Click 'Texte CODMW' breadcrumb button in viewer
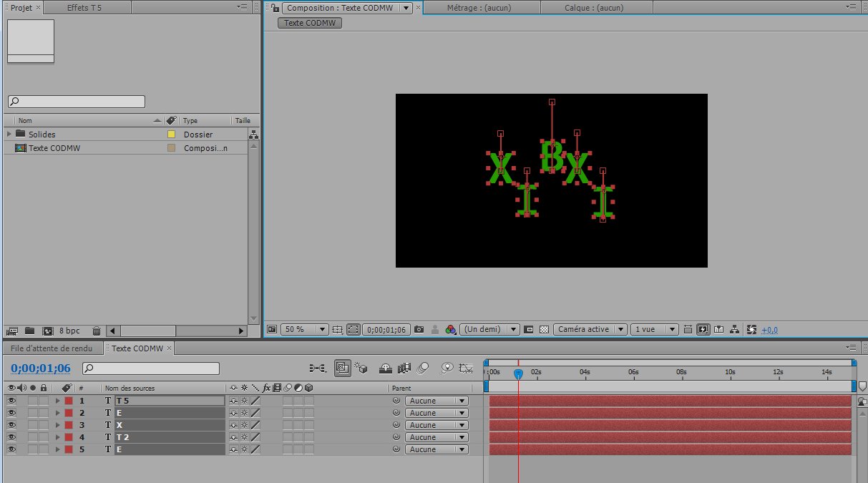Screen dimensions: 868x483 tap(310, 23)
